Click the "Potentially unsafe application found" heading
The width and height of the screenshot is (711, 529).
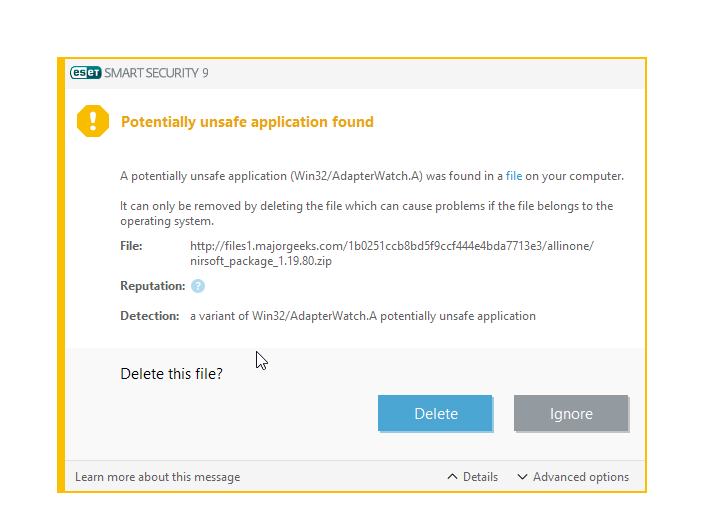pyautogui.click(x=247, y=122)
